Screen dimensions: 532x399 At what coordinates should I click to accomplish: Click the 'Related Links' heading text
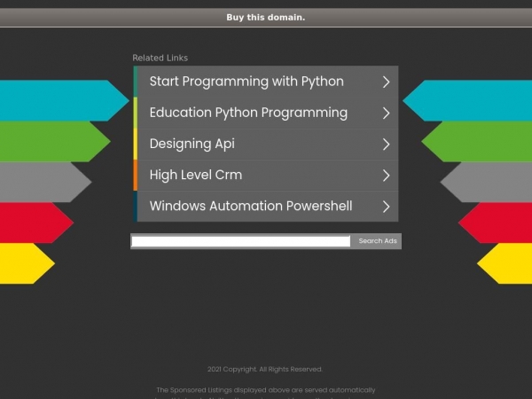click(160, 58)
